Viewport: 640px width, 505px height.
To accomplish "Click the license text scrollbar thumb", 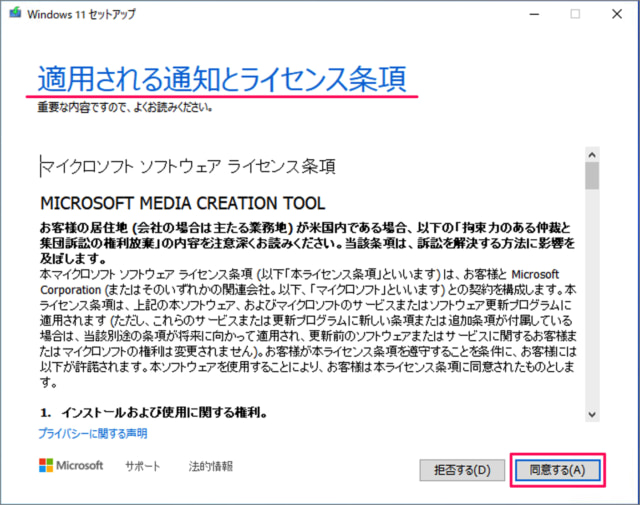I will [592, 176].
